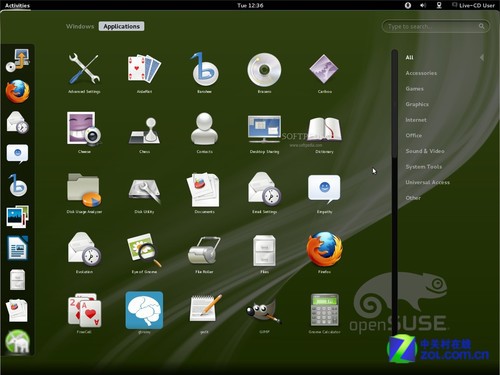
Task: Click the volume icon in top bar
Action: (x=423, y=5)
